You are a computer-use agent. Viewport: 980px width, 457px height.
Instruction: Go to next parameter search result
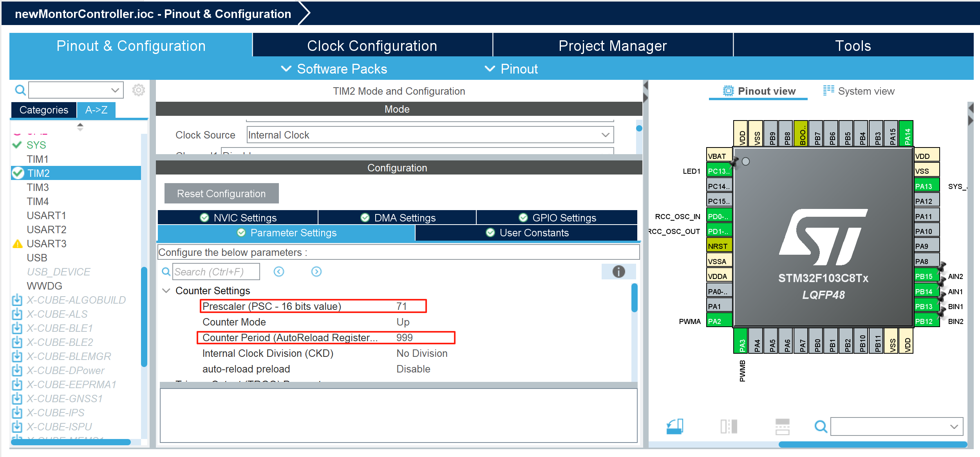pyautogui.click(x=316, y=272)
